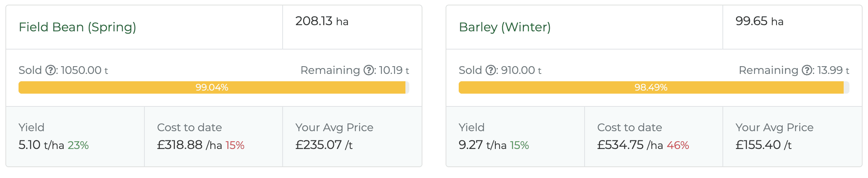Click the £235.07 /t average price
This screenshot has height=178, width=868.
(324, 145)
